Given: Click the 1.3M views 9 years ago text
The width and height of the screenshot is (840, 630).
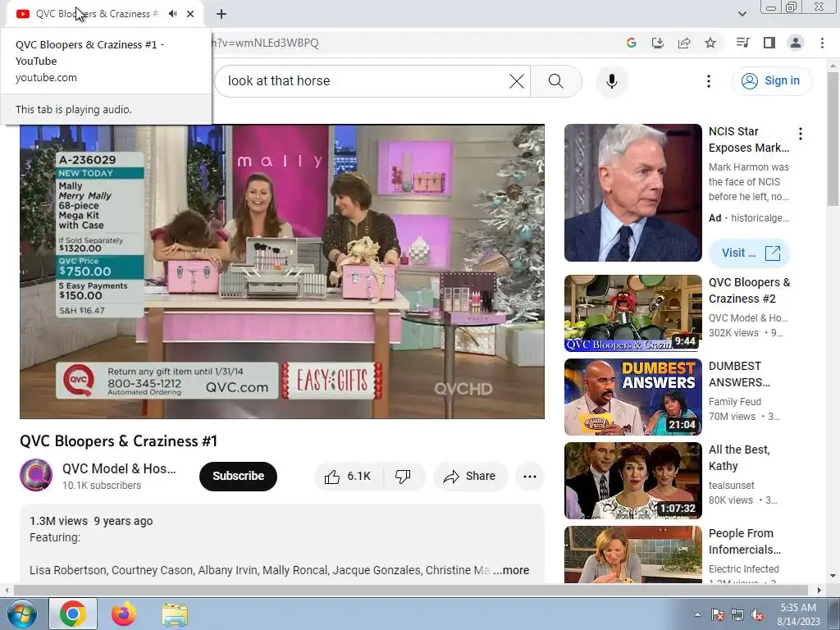Looking at the screenshot, I should tap(91, 521).
